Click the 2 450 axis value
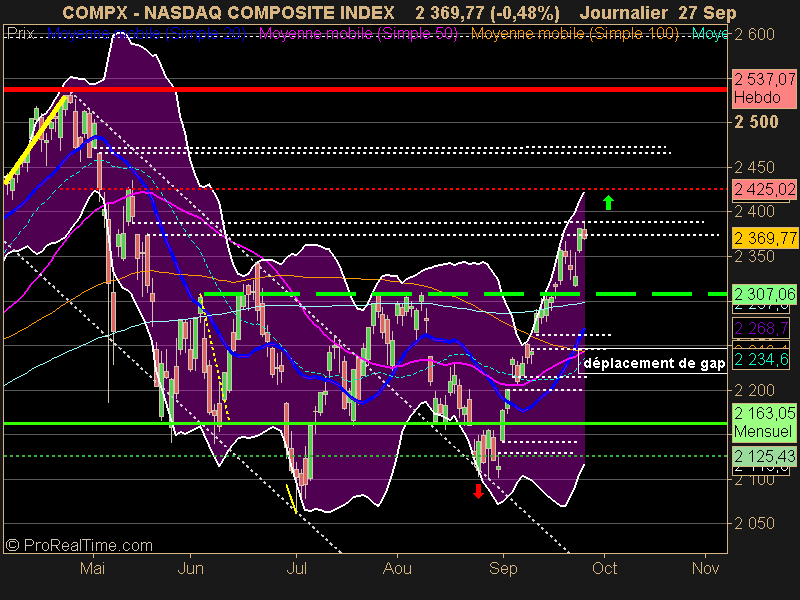 755,167
